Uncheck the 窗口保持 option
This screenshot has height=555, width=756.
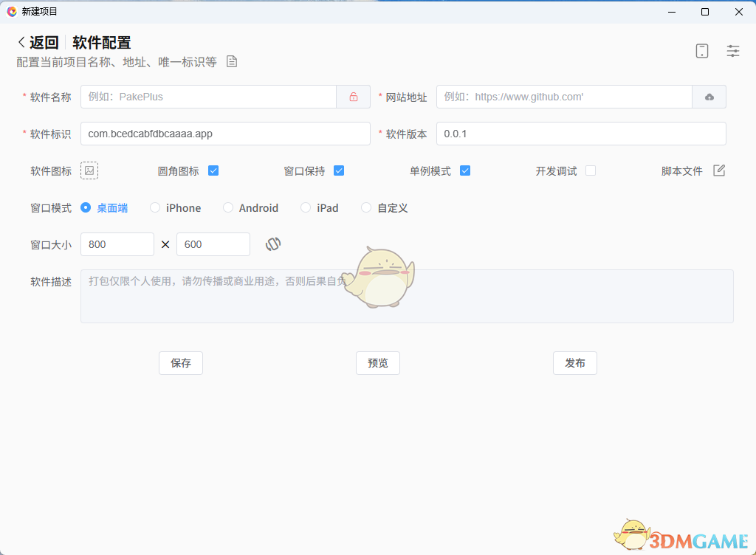pyautogui.click(x=339, y=170)
